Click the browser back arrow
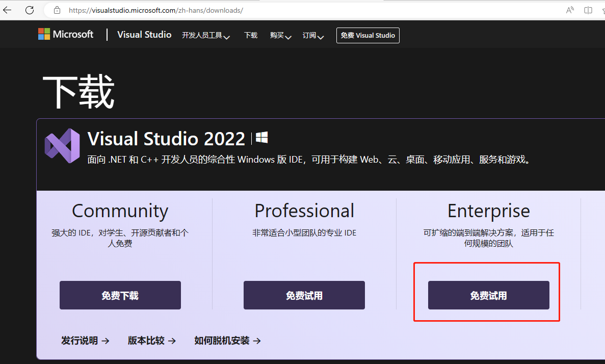This screenshot has width=605, height=364. pyautogui.click(x=7, y=10)
